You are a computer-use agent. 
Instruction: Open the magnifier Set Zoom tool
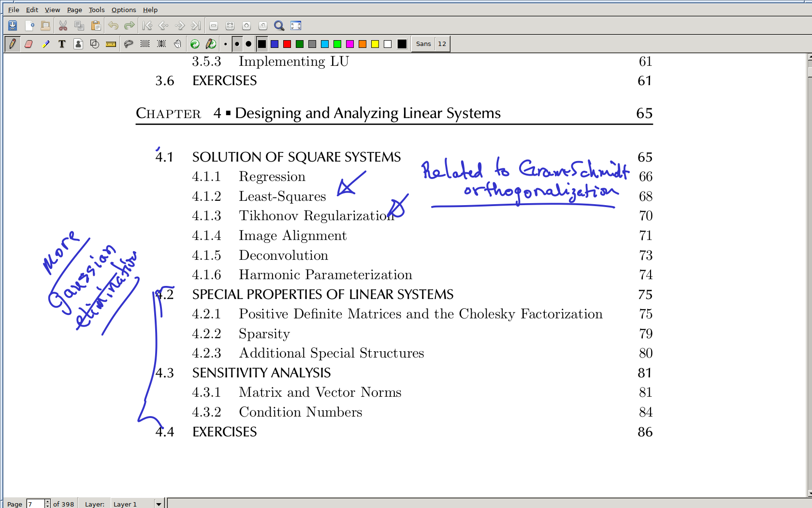click(x=279, y=26)
